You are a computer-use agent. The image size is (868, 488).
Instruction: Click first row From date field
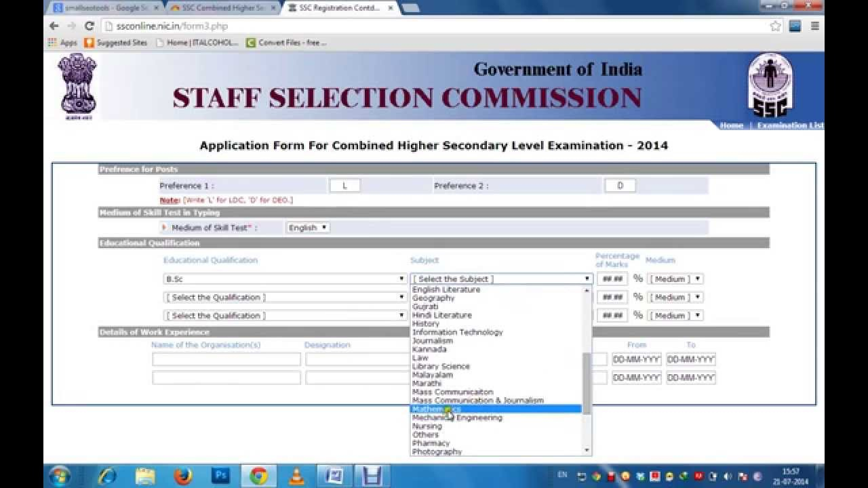636,359
